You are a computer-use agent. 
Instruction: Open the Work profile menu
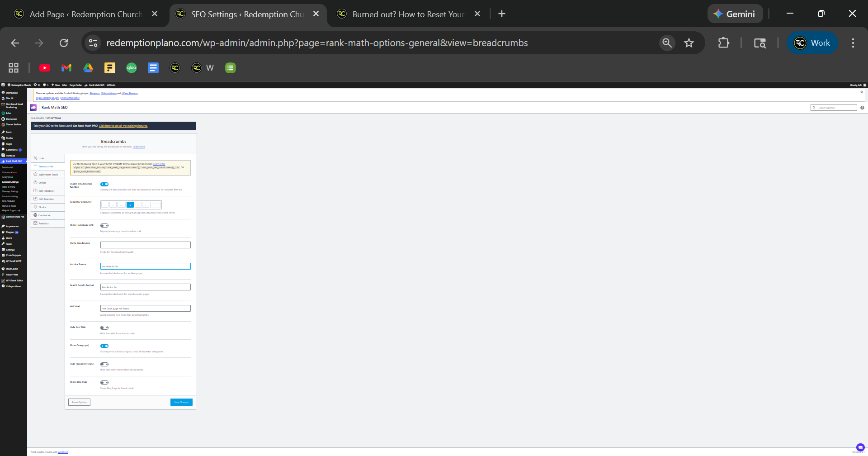(812, 43)
